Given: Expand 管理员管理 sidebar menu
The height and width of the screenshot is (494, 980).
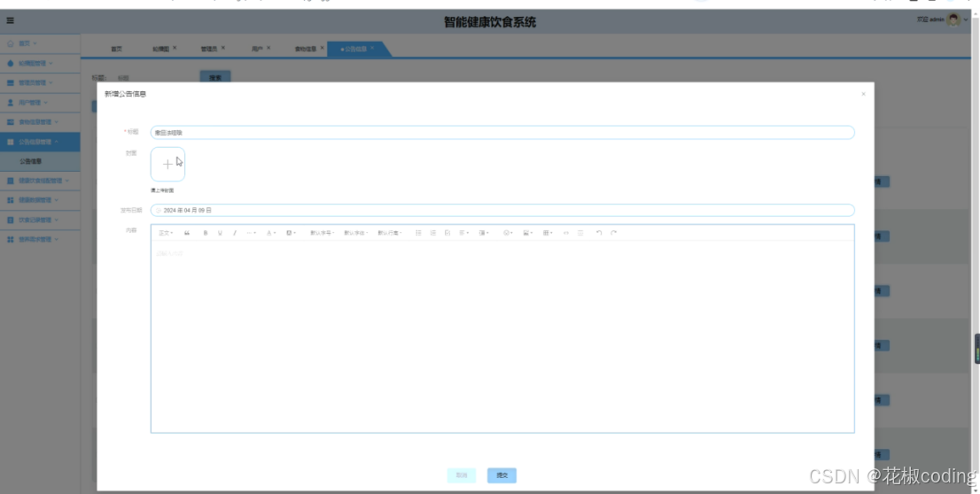Looking at the screenshot, I should 40,82.
